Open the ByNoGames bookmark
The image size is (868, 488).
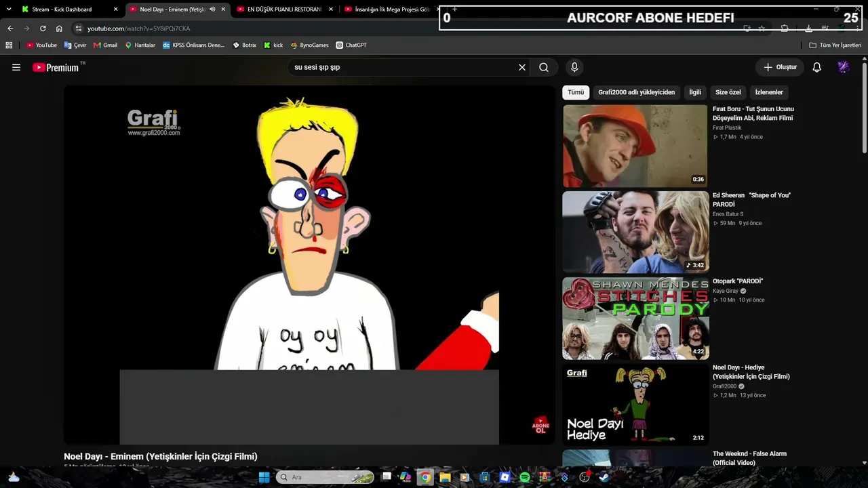[x=309, y=45]
